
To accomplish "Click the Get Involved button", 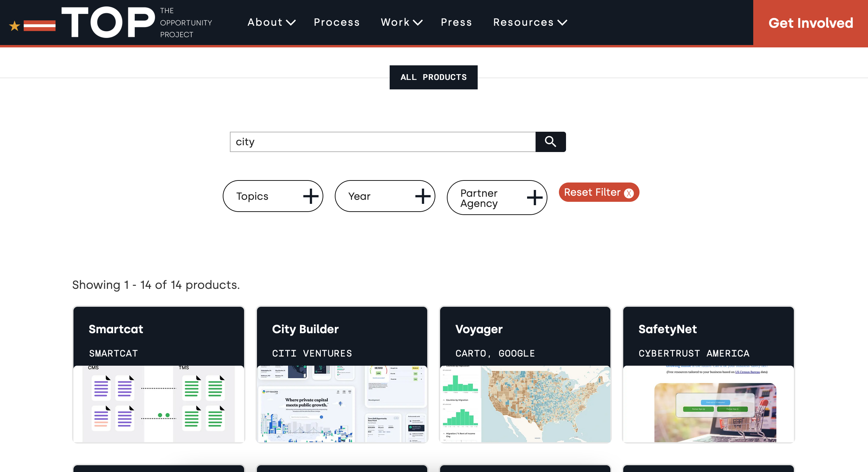I will click(810, 23).
